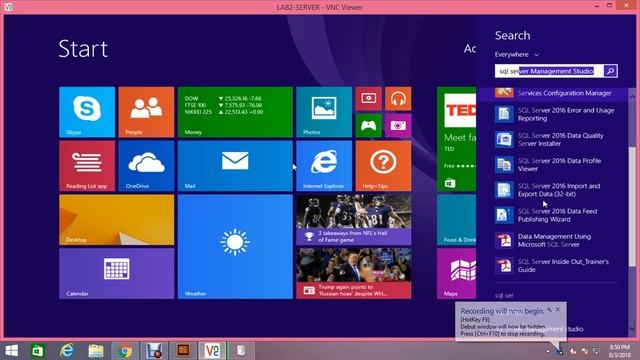Open the Help+Tips tile
Image resolution: width=640 pixels, height=360 pixels.
[383, 166]
